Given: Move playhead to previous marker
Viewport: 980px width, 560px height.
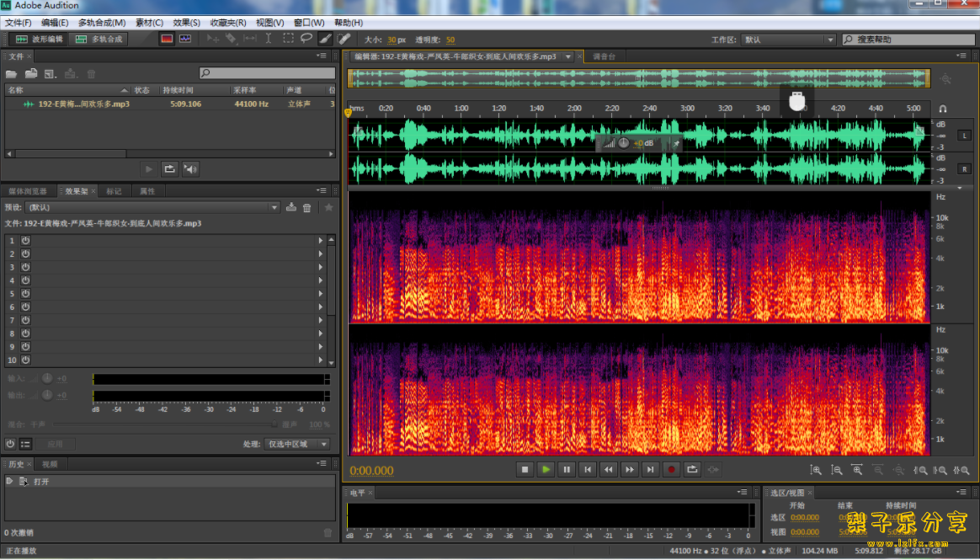Looking at the screenshot, I should tap(588, 469).
